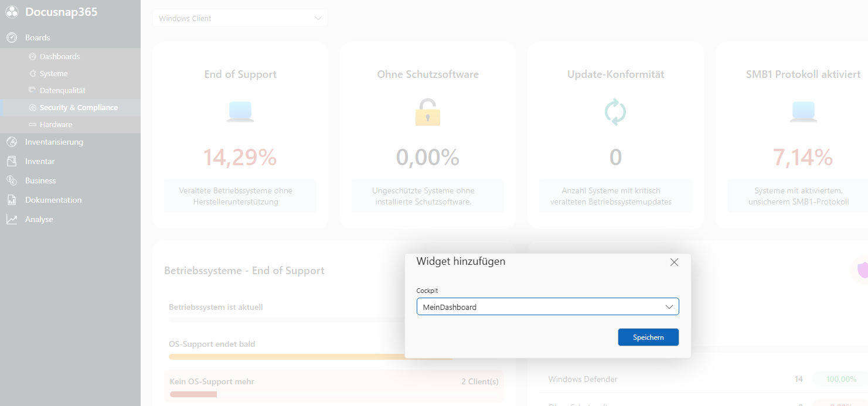Image resolution: width=868 pixels, height=406 pixels.
Task: Click the Business icon in sidebar
Action: [x=12, y=180]
